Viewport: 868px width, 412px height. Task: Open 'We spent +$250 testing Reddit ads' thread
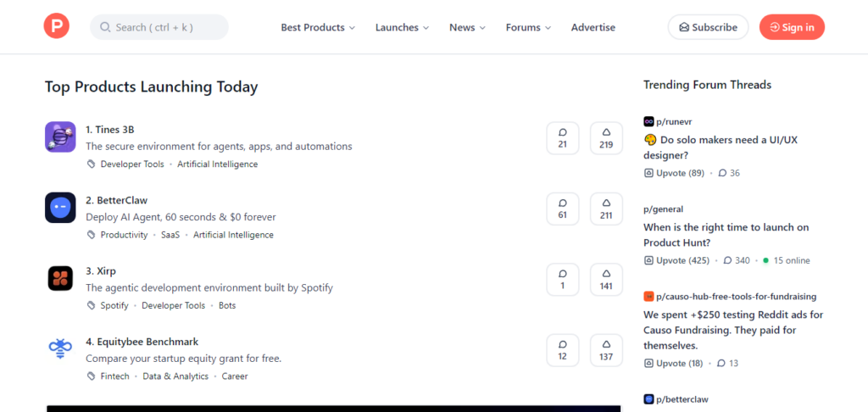tap(733, 330)
